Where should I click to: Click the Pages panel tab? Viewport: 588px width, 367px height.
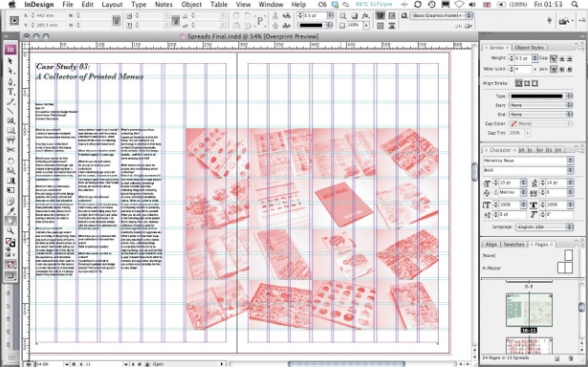(x=539, y=244)
